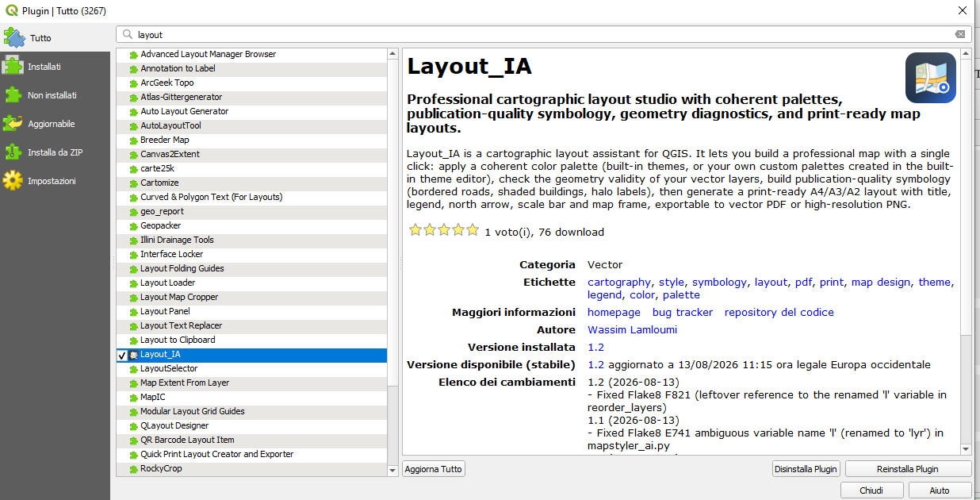The image size is (980, 500).
Task: Select Layout to Clipboard plugin
Action: 252,340
